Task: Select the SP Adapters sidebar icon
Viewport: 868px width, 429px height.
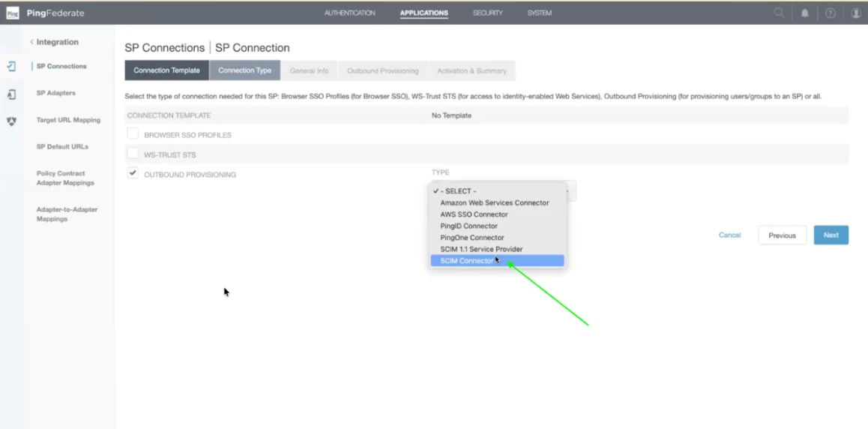Action: click(x=11, y=94)
